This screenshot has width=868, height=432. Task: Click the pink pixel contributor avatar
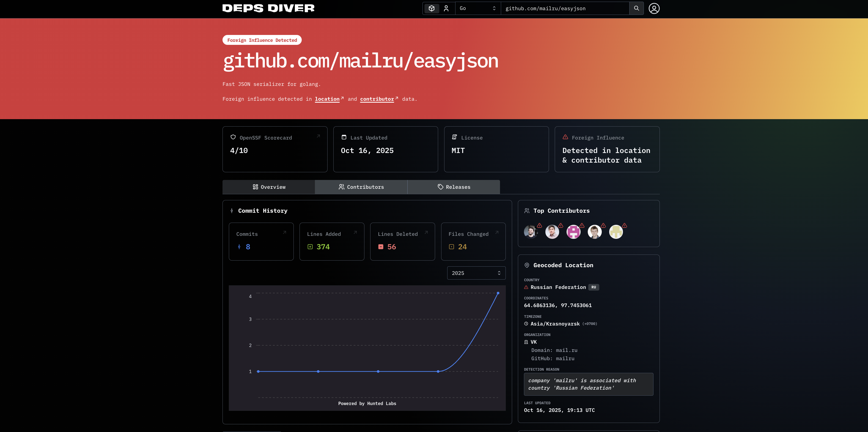[x=573, y=232]
